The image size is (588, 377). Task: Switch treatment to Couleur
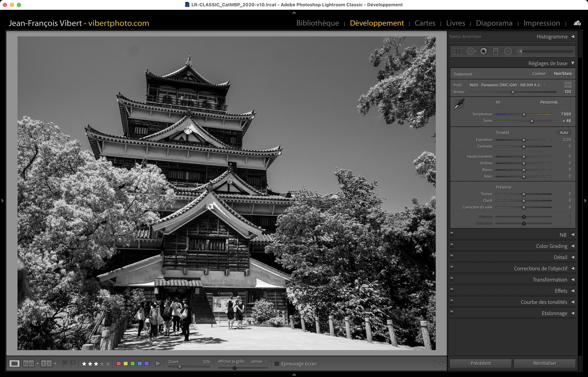(x=539, y=73)
